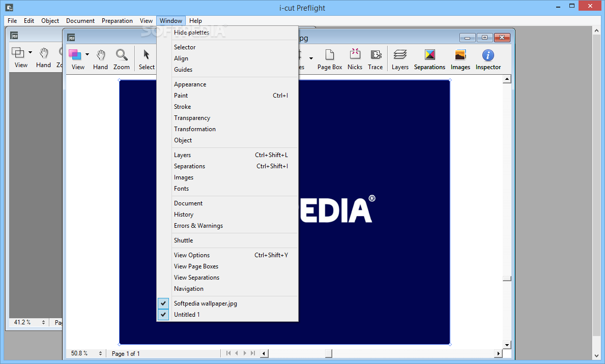The height and width of the screenshot is (364, 605).
Task: Open the File menu
Action: coord(12,21)
